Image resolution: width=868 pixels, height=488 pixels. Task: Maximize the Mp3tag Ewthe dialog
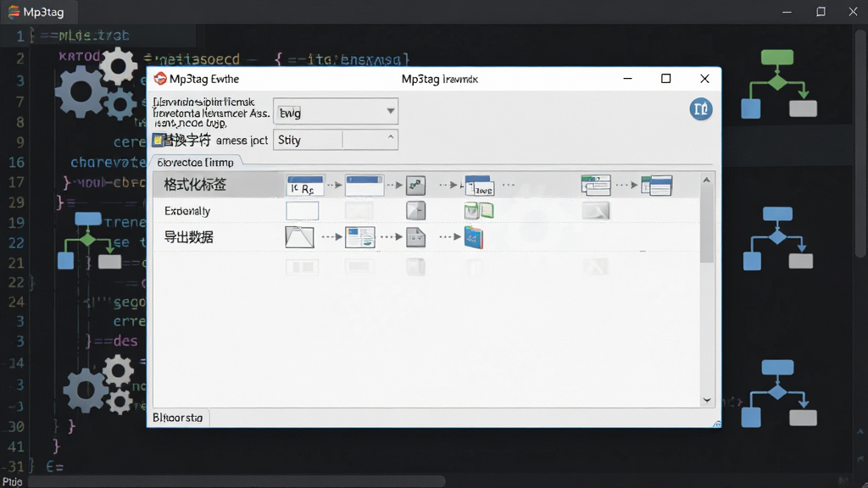click(666, 79)
